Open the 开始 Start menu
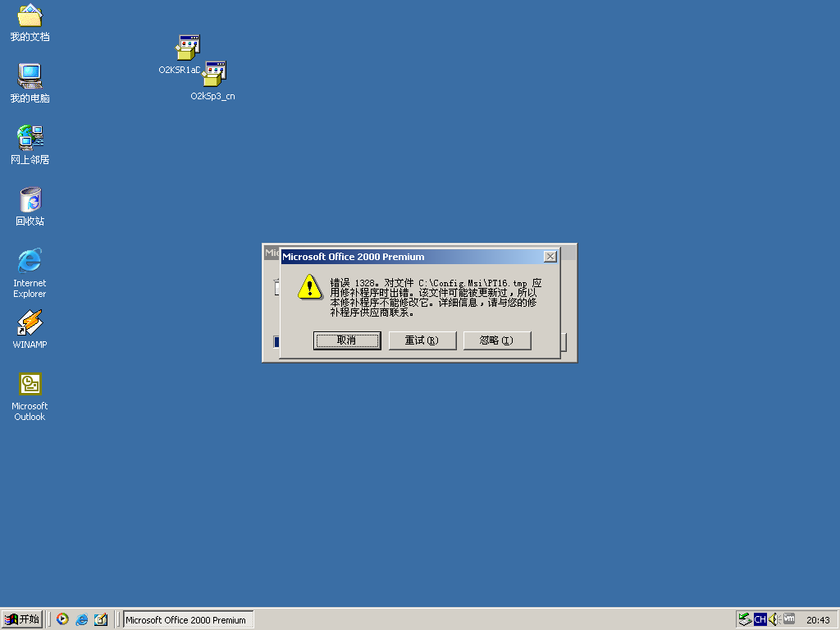The height and width of the screenshot is (630, 840). [x=22, y=619]
